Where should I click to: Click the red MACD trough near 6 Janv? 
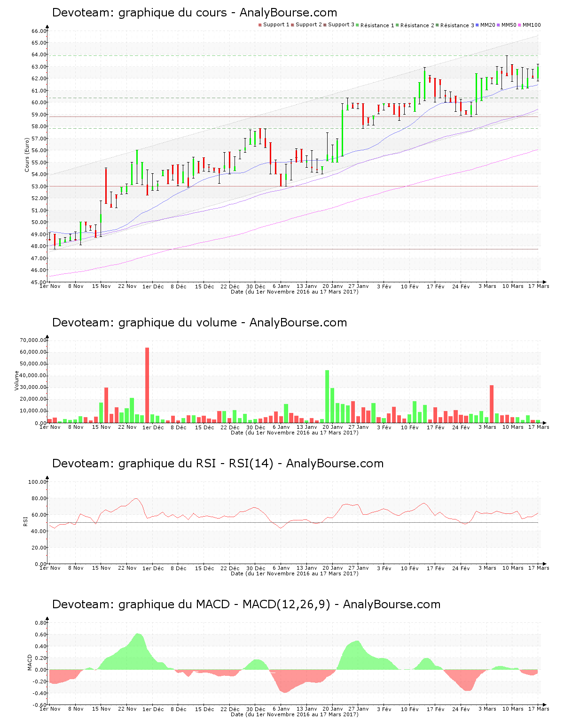coord(284,681)
